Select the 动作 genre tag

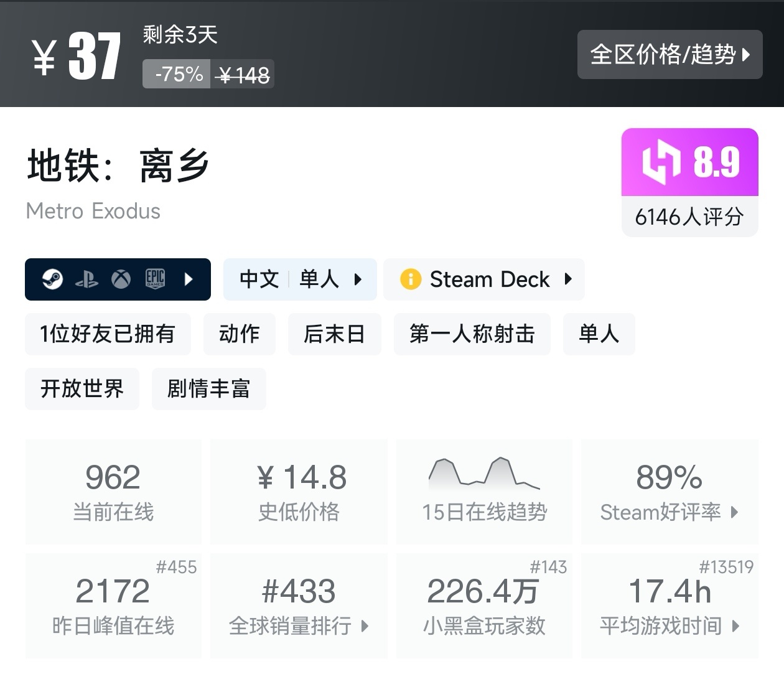click(239, 334)
